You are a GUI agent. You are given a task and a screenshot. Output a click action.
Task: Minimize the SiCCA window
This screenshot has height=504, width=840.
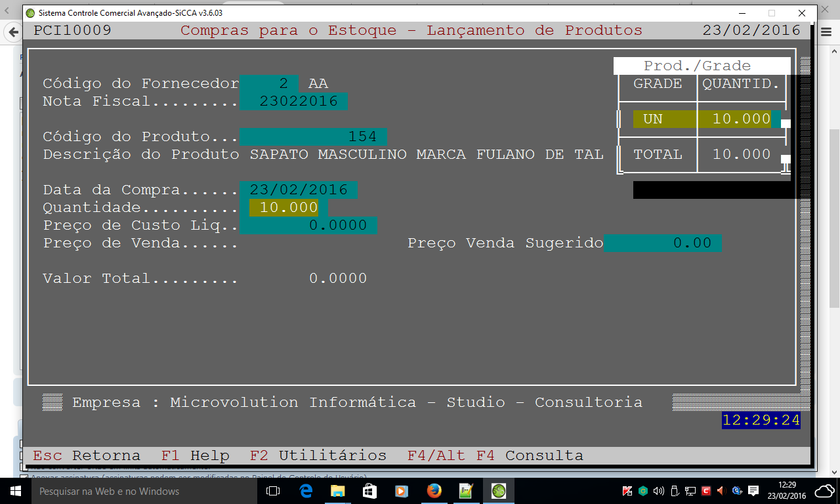(742, 13)
